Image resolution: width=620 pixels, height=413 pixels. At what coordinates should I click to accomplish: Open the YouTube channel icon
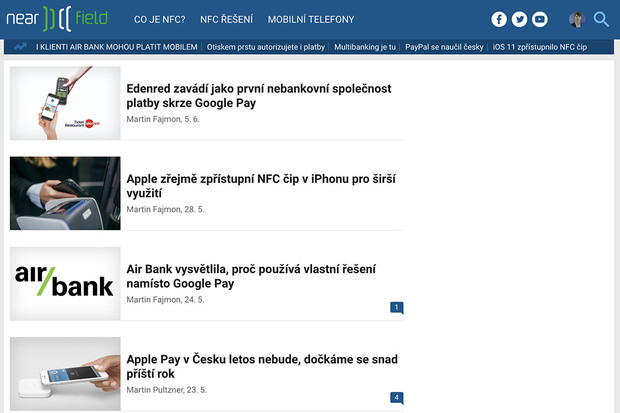click(540, 19)
